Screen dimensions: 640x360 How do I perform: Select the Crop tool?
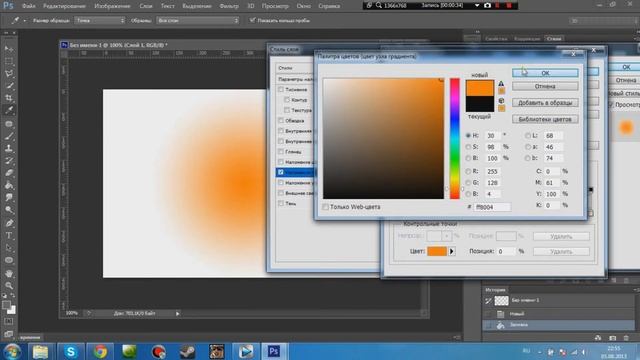(x=9, y=98)
